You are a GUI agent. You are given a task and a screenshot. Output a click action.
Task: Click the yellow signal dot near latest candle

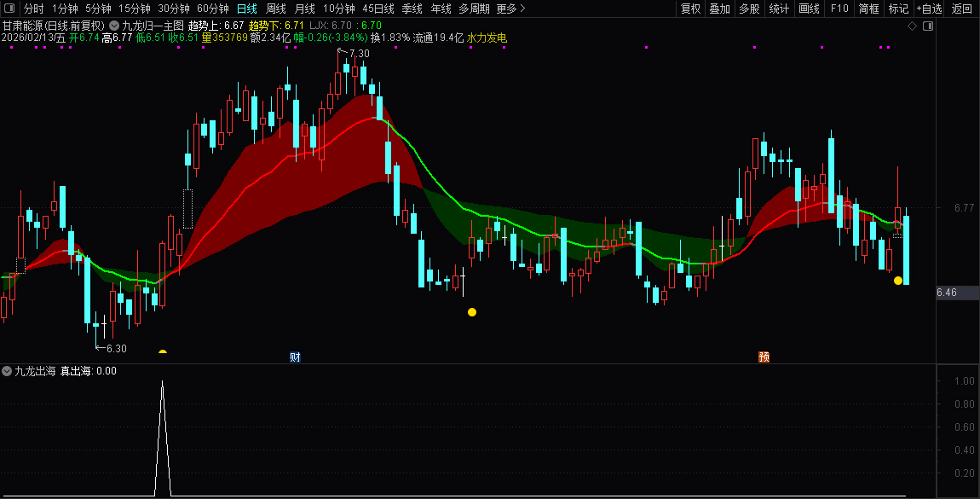point(898,281)
